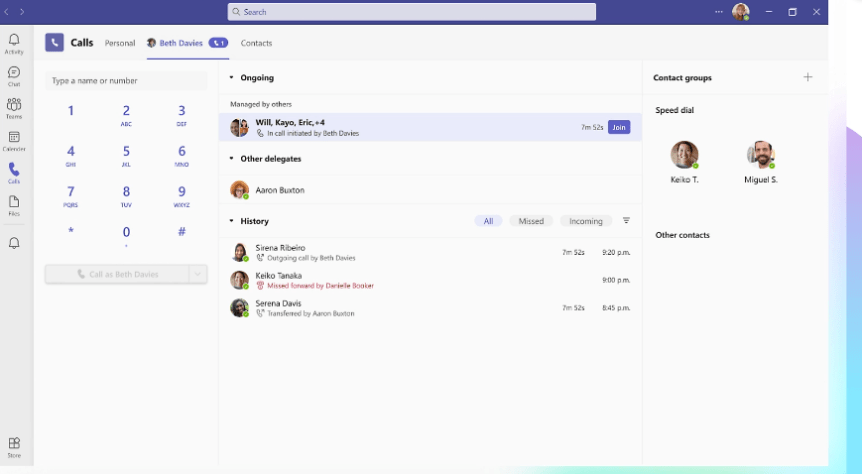Image resolution: width=862 pixels, height=474 pixels.
Task: Switch to the Contacts tab
Action: tap(256, 43)
